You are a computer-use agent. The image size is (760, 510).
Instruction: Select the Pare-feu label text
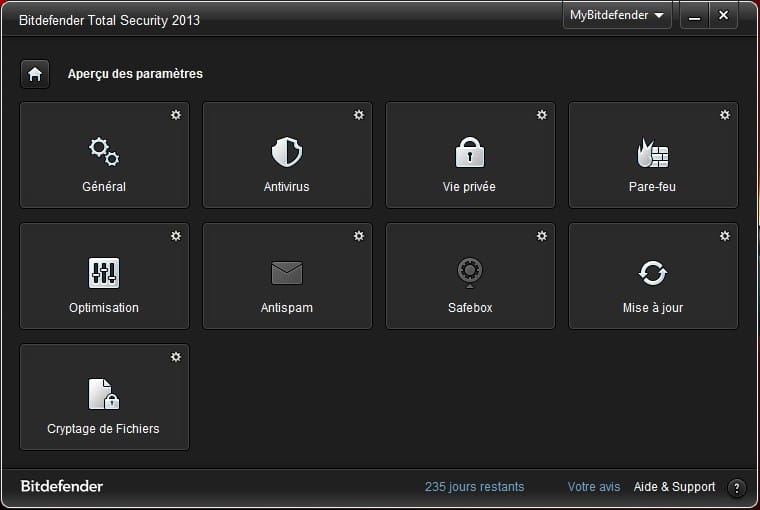point(652,187)
